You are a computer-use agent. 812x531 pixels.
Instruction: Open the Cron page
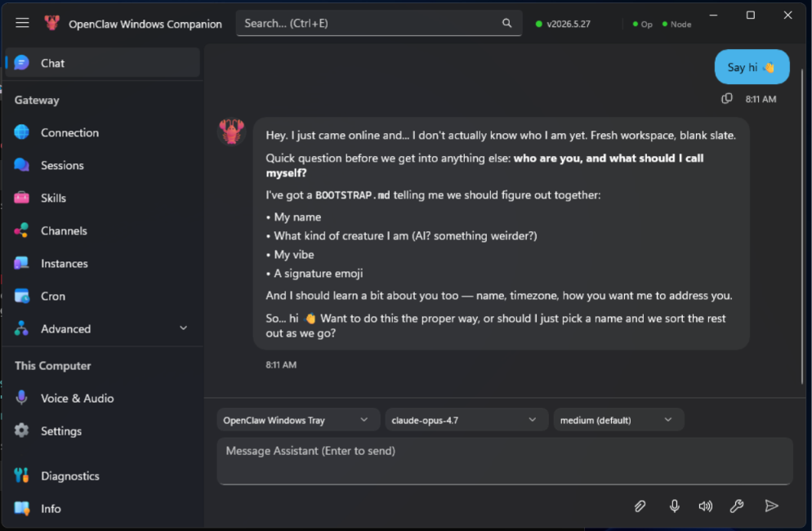(103, 296)
